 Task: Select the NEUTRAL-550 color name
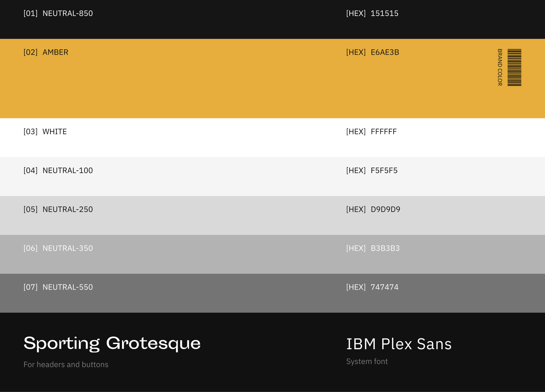(x=67, y=287)
